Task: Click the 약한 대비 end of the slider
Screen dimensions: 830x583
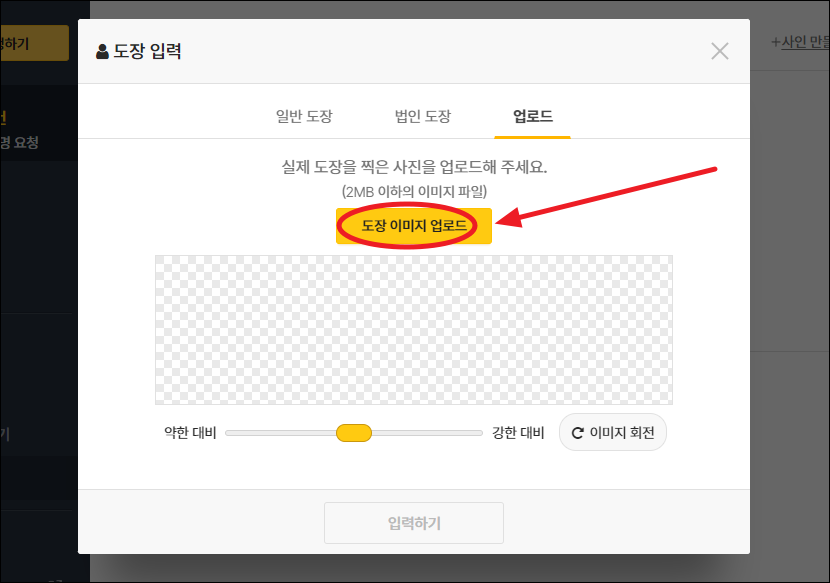Action: (x=231, y=432)
